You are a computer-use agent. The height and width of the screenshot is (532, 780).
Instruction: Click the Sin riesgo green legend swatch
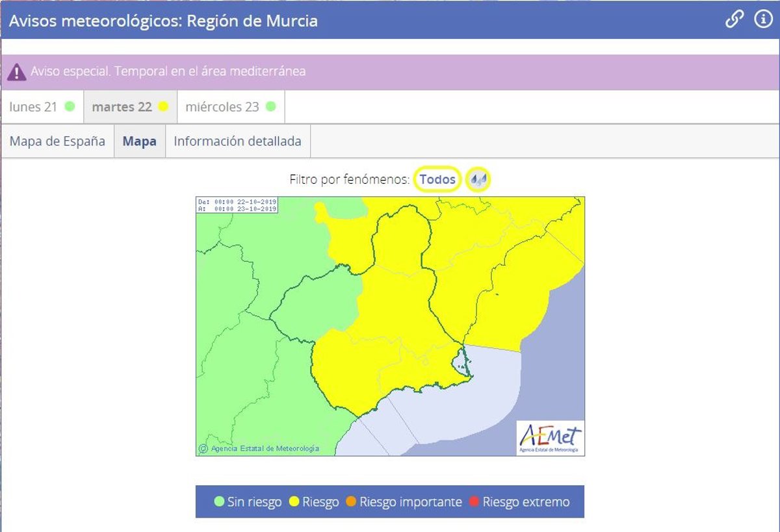220,502
